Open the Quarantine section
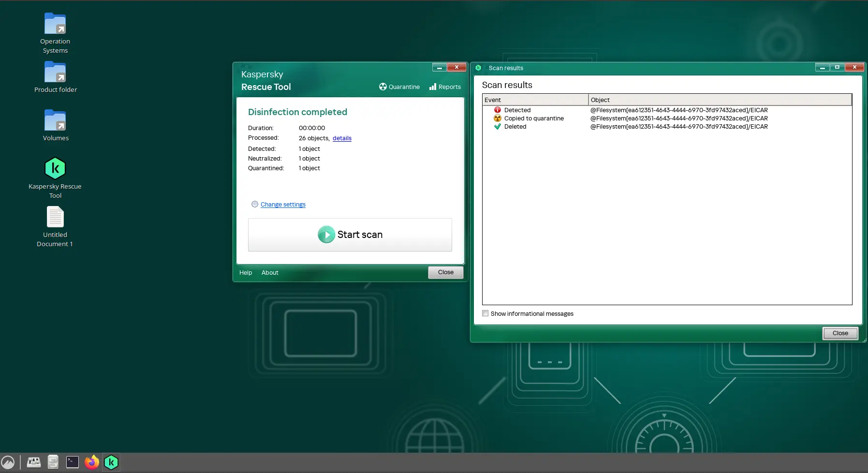868x473 pixels. pyautogui.click(x=399, y=87)
